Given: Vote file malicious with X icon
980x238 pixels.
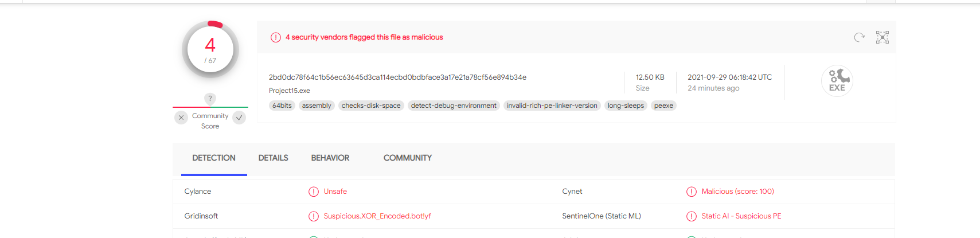Looking at the screenshot, I should pyautogui.click(x=181, y=118).
